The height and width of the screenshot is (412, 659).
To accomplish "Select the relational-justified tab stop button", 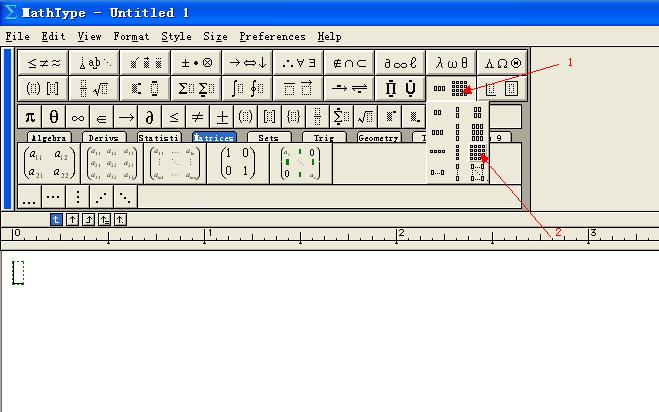I will click(x=104, y=219).
